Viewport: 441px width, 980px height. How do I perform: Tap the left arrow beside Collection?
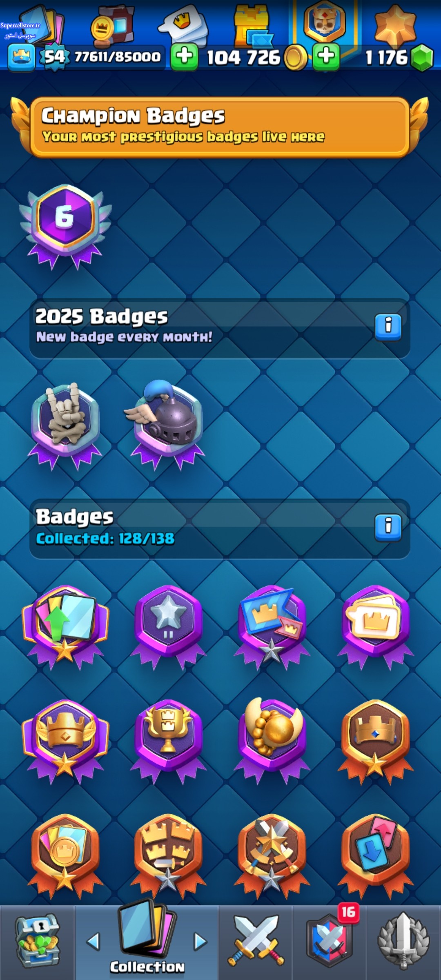click(94, 941)
